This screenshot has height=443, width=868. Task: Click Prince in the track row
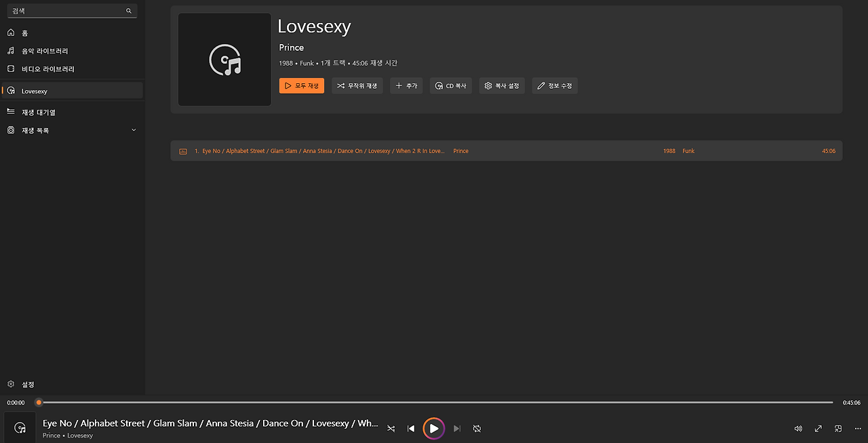pyautogui.click(x=461, y=151)
